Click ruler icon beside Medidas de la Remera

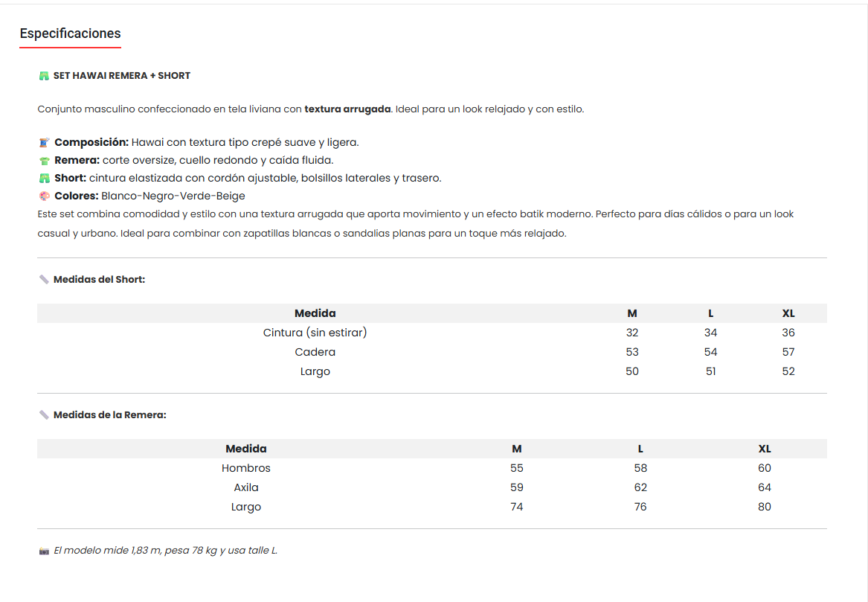[x=44, y=414]
